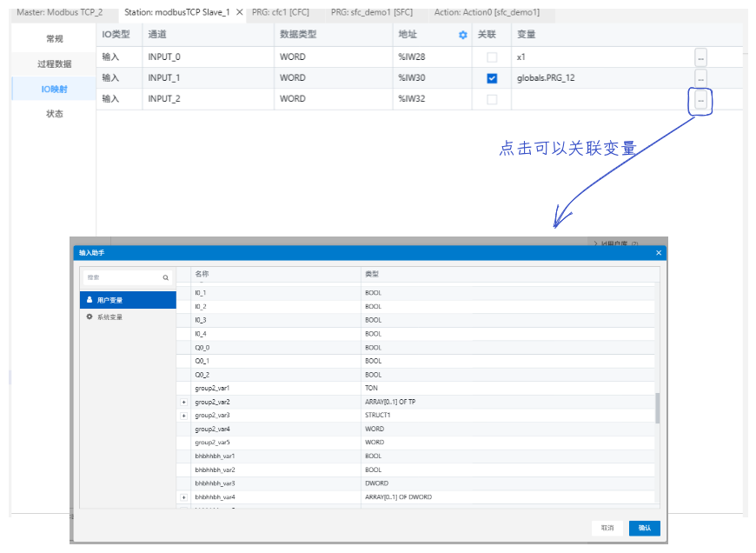756x553 pixels.
Task: Select the 系统变量 category
Action: [128, 317]
